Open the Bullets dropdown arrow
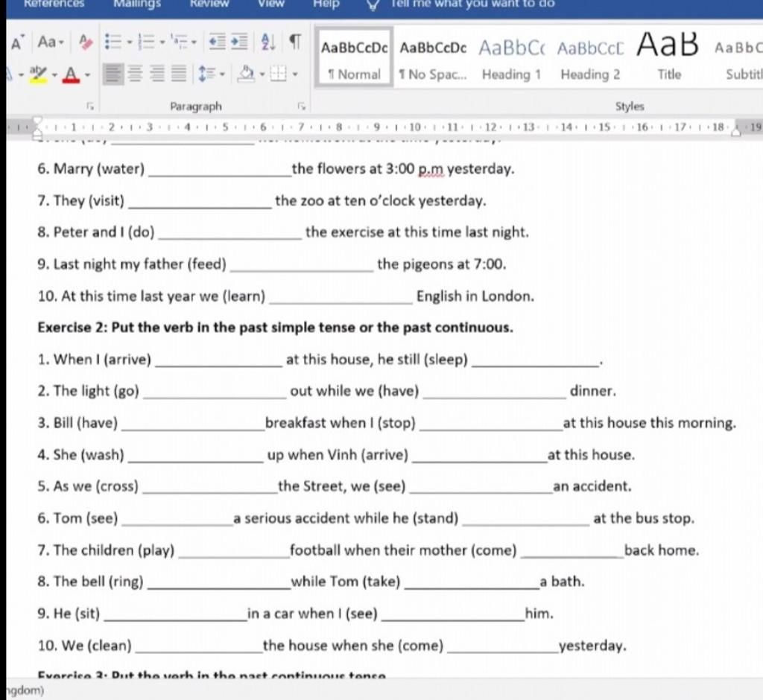Viewport: 763px width, 700px height. pos(130,42)
